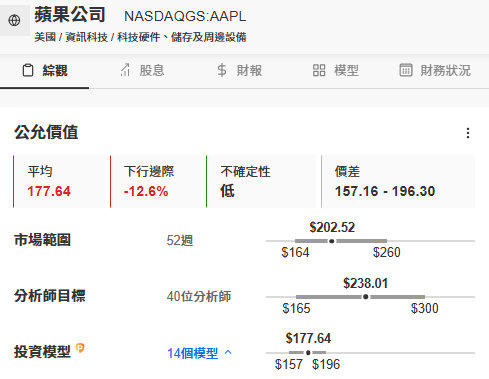This screenshot has width=489, height=379.
Task: Click the 平均 177.64 card
Action: pyautogui.click(x=59, y=181)
